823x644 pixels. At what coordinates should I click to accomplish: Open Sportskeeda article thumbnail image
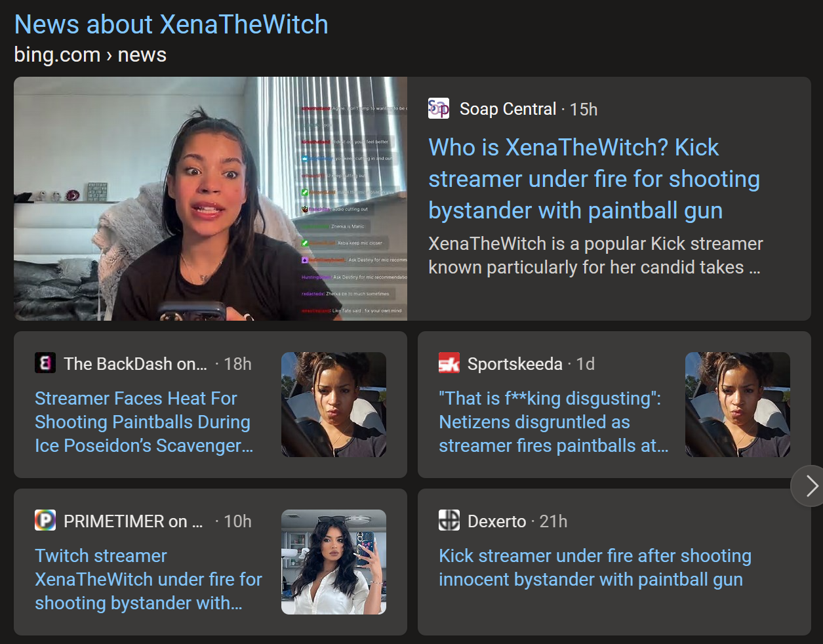click(x=738, y=405)
